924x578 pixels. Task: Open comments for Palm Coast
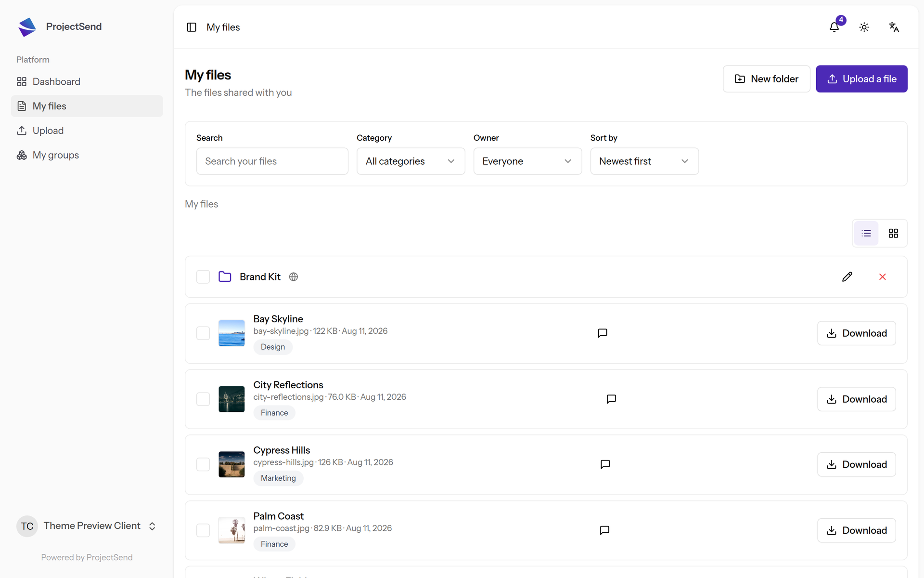click(605, 530)
